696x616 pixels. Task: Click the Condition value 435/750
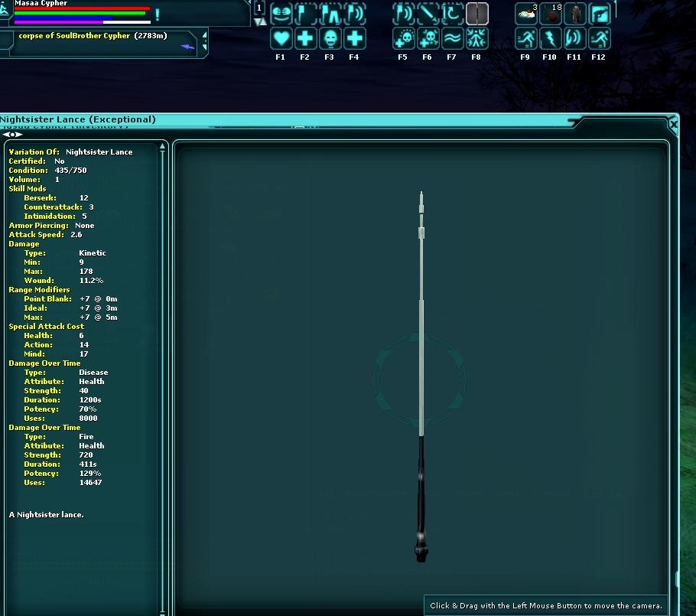(x=70, y=170)
